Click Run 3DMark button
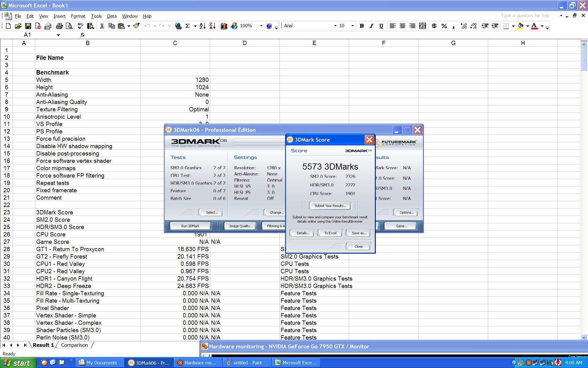The width and height of the screenshot is (588, 368). click(190, 226)
